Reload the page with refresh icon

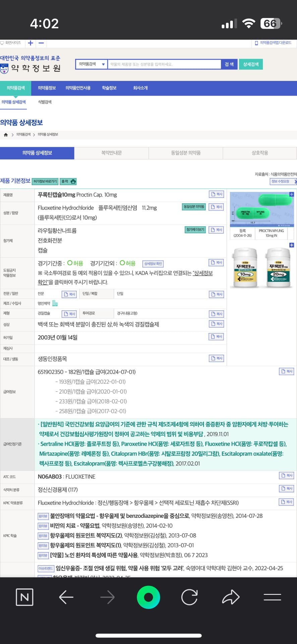[189, 597]
